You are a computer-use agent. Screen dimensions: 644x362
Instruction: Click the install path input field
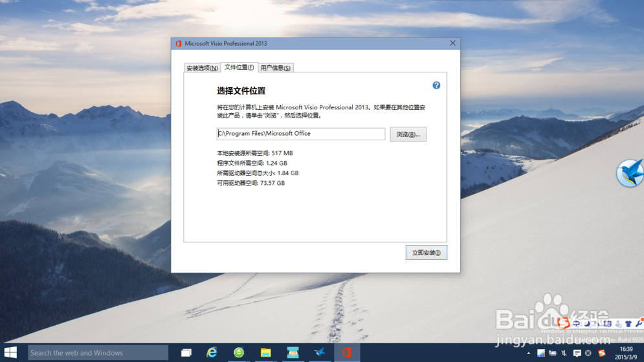[x=301, y=134]
